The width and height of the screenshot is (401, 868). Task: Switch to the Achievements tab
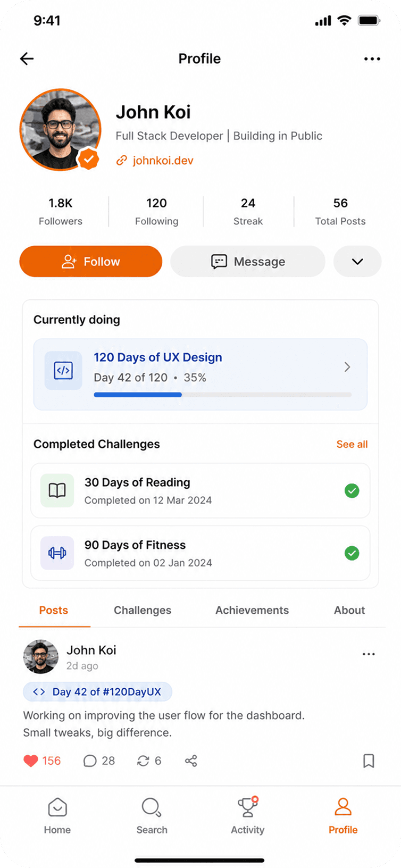(x=252, y=610)
